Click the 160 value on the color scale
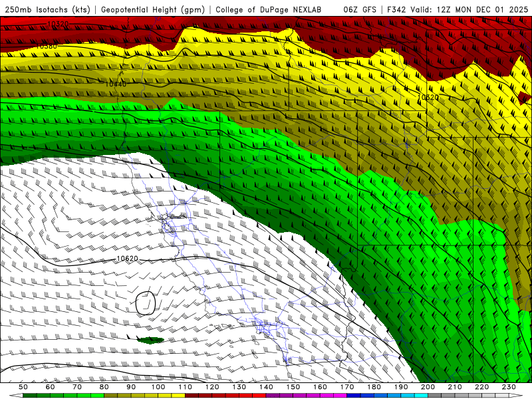The image size is (532, 399). click(320, 387)
